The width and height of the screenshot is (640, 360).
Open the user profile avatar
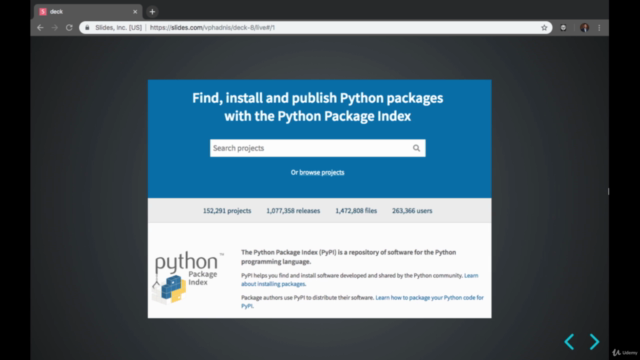coord(584,28)
